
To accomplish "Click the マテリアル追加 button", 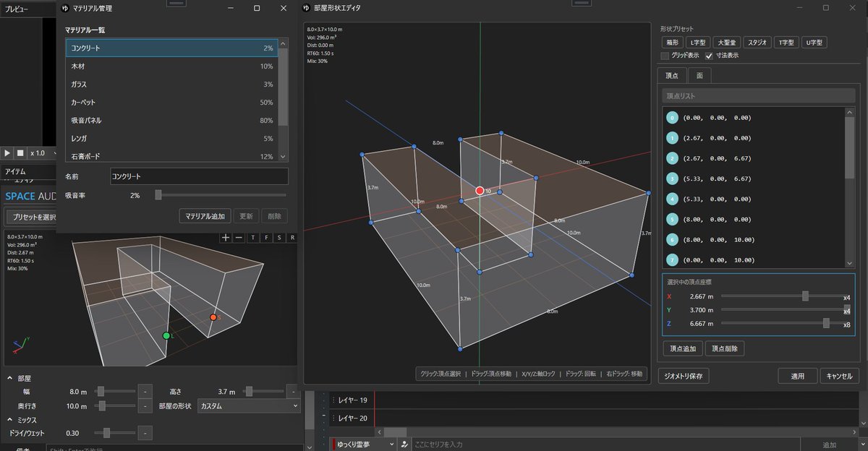I will click(x=205, y=216).
